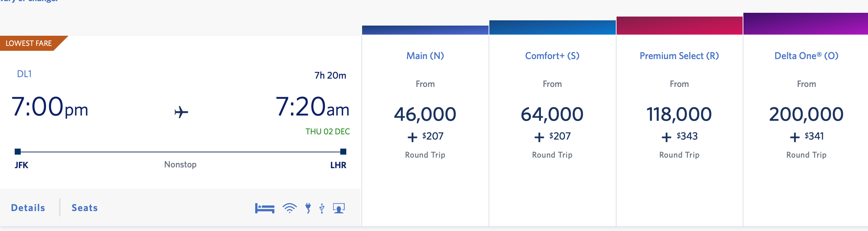Open the flight Details link

(28, 208)
